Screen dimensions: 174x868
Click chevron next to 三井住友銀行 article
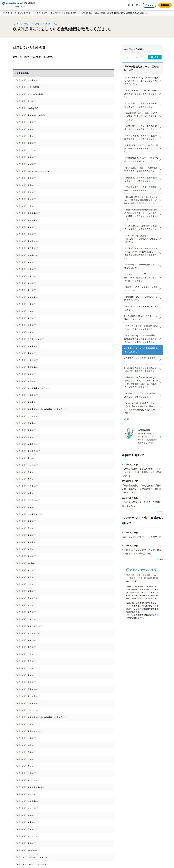[x=160, y=189]
